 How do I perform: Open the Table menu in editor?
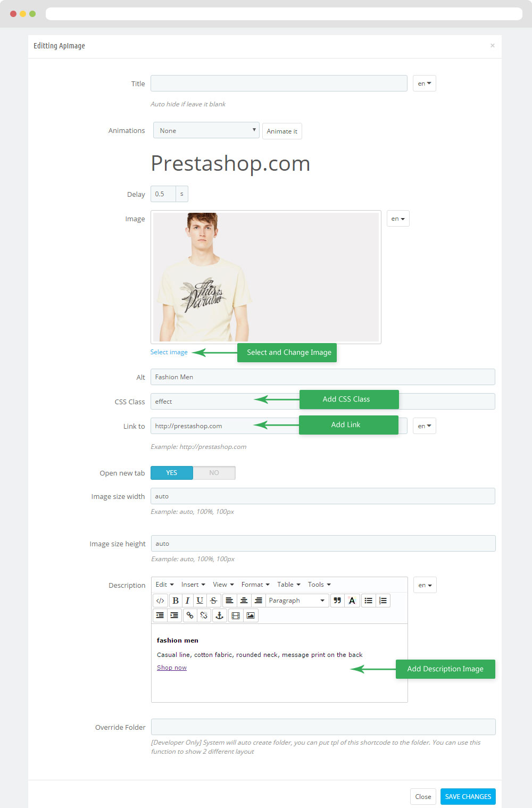(289, 585)
